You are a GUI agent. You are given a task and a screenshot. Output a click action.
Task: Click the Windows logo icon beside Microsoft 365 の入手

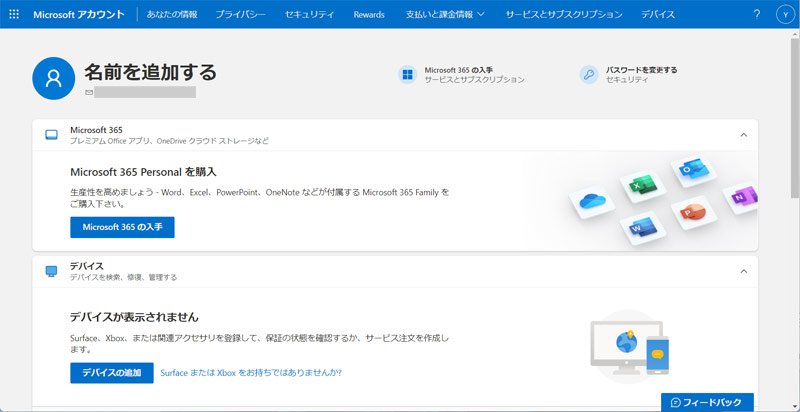click(407, 74)
